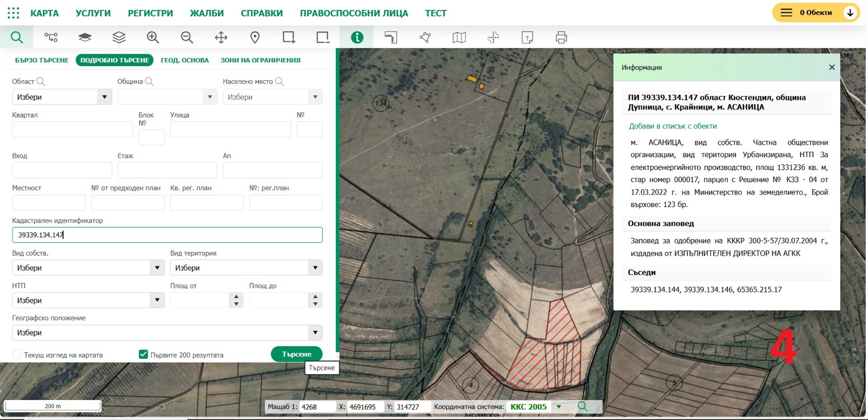The height and width of the screenshot is (420, 868).
Task: Open the Географско положение dropdown
Action: (x=167, y=333)
